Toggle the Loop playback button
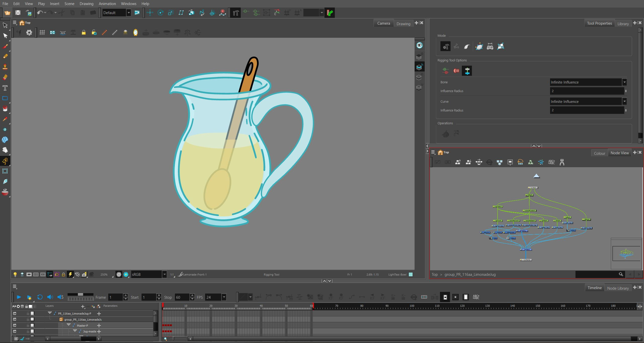Image resolution: width=644 pixels, height=343 pixels. click(x=40, y=297)
